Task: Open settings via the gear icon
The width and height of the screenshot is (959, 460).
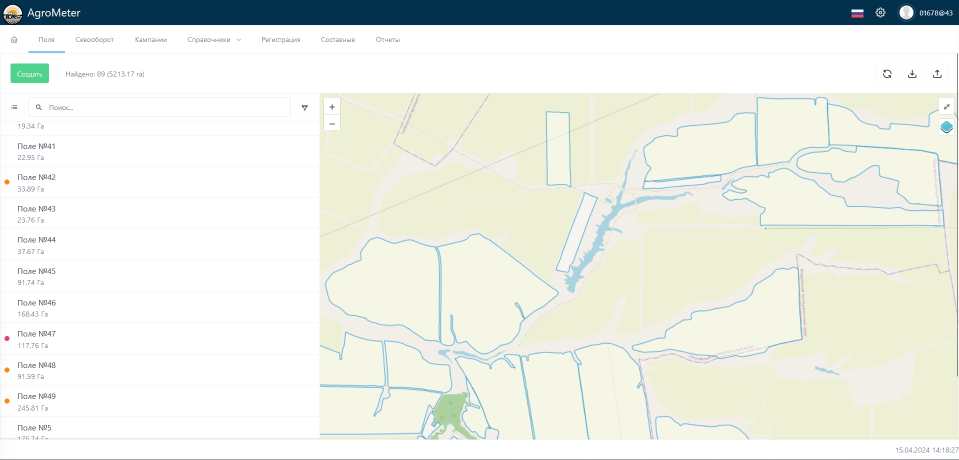Action: 880,12
